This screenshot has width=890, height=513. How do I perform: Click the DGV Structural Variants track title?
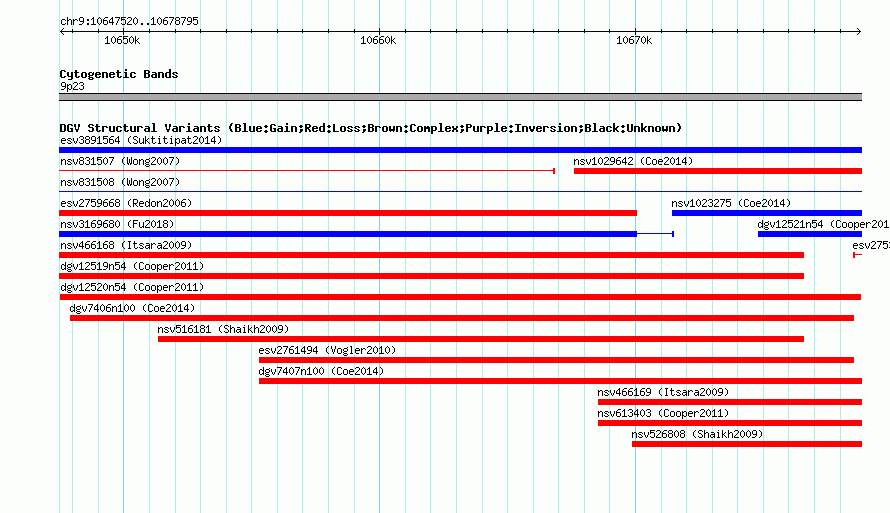click(x=370, y=128)
